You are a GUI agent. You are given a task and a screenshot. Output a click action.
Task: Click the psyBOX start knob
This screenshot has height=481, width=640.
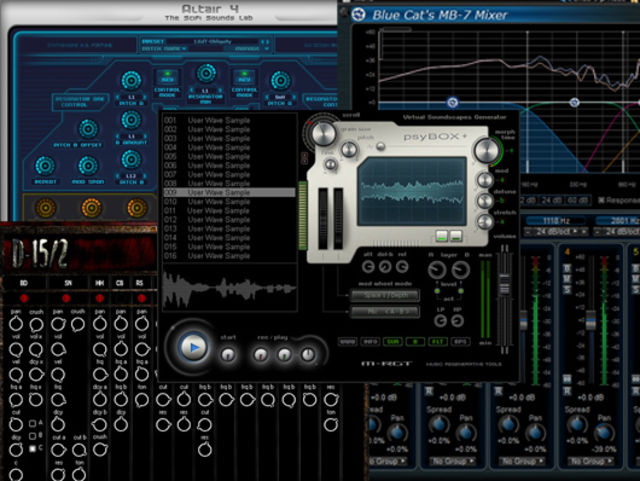click(x=228, y=354)
